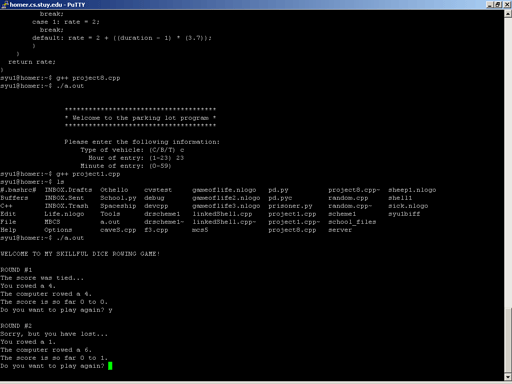
Task: Click 'Welcome to the parking lot program' text
Action: point(140,118)
